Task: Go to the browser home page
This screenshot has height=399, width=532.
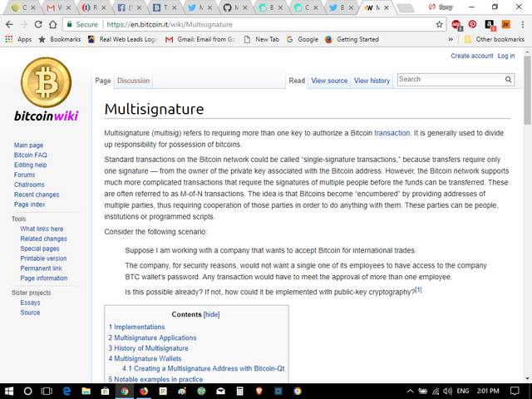Action: click(x=52, y=24)
